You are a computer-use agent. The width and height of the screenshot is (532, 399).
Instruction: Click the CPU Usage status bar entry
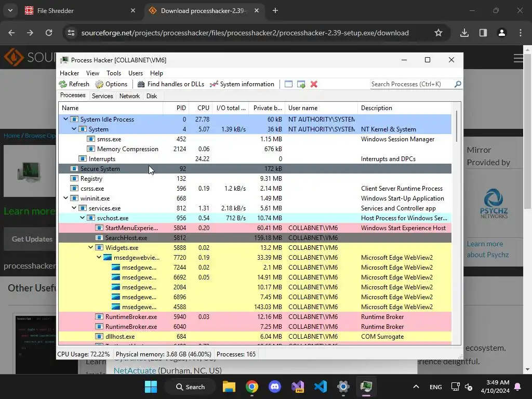point(84,354)
